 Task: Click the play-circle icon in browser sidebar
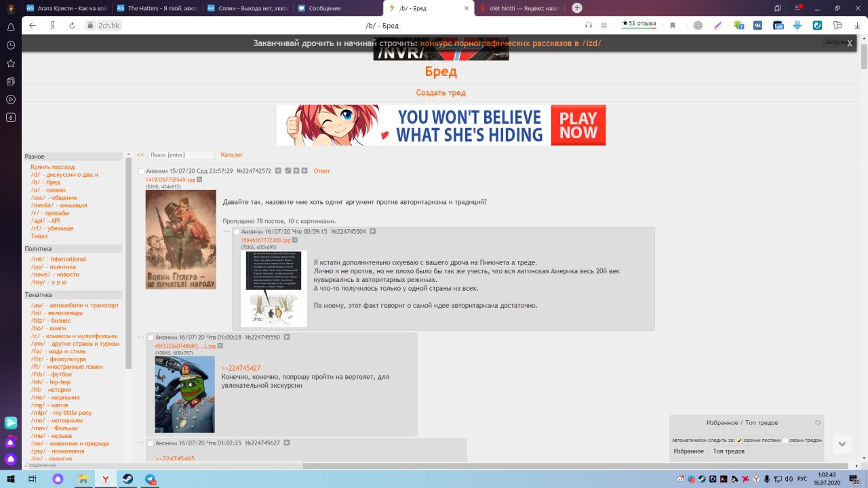coord(11,99)
